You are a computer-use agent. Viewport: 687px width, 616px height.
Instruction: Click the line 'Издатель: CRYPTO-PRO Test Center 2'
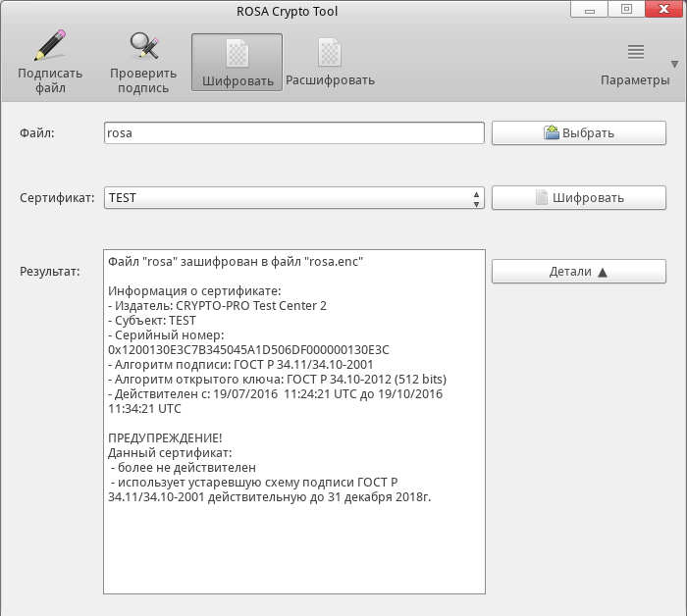[x=217, y=306]
